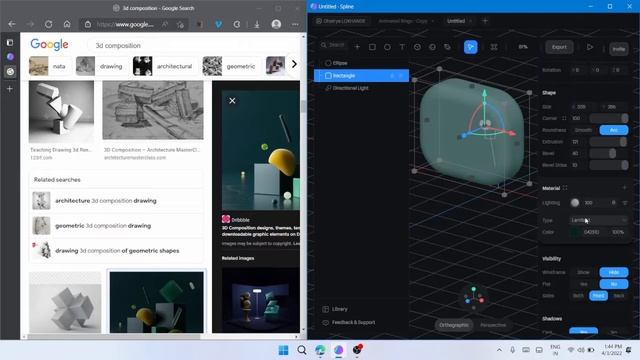Set Sides to Front
640x360 pixels.
click(598, 296)
